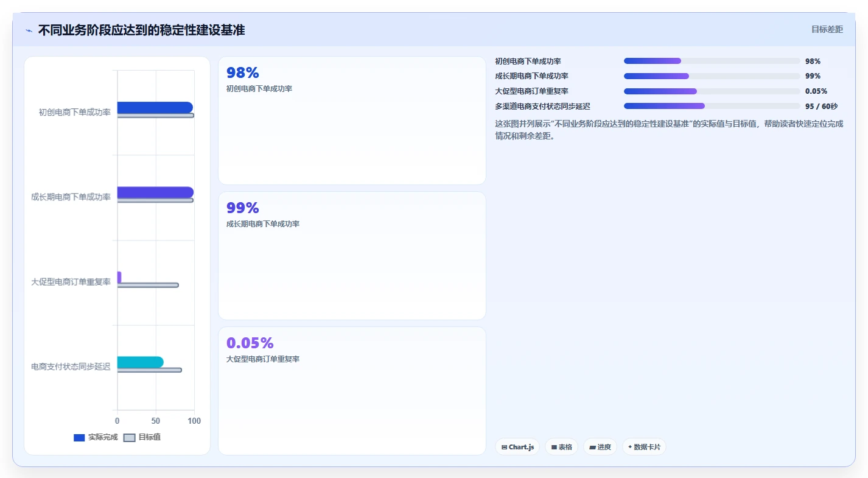
Task: Click the description paragraph starting 这张图并列展示
Action: [669, 130]
